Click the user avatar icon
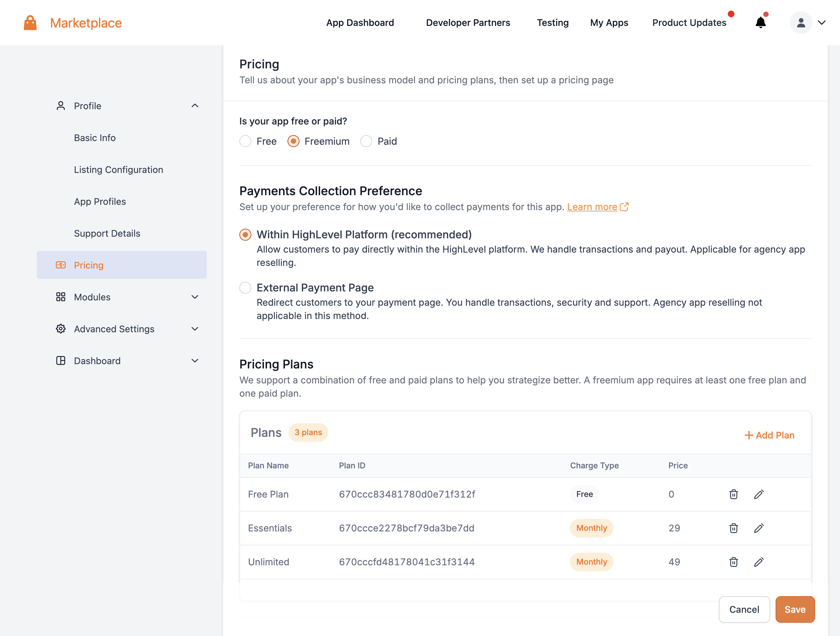Screen dimensions: 840x636 coord(800,23)
